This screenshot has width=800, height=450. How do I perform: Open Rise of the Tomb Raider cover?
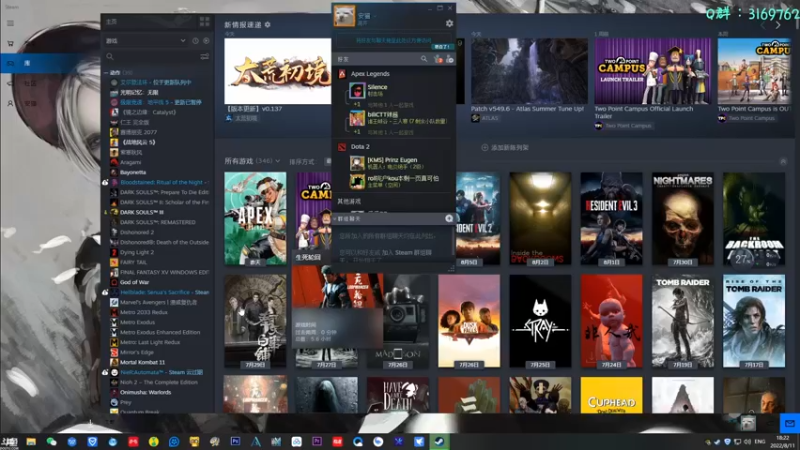pos(754,321)
